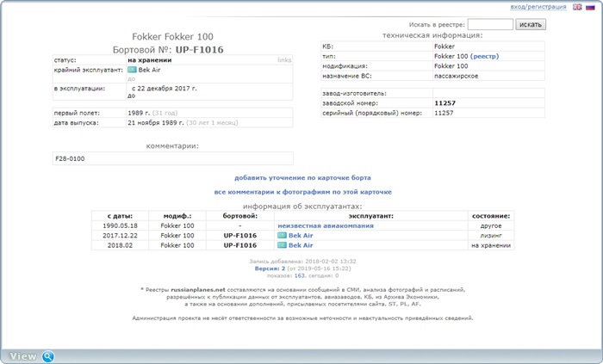Click the первый полет value 1989 г.
This screenshot has height=364, width=603.
(139, 113)
